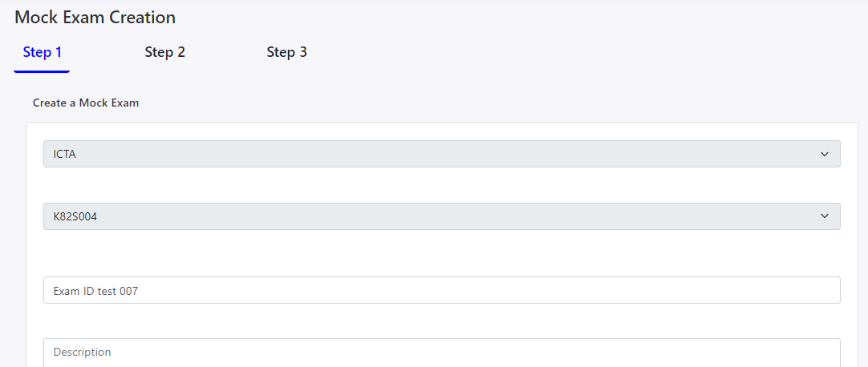
Task: Click the K82S004 value in the second dropdown
Action: click(x=75, y=216)
